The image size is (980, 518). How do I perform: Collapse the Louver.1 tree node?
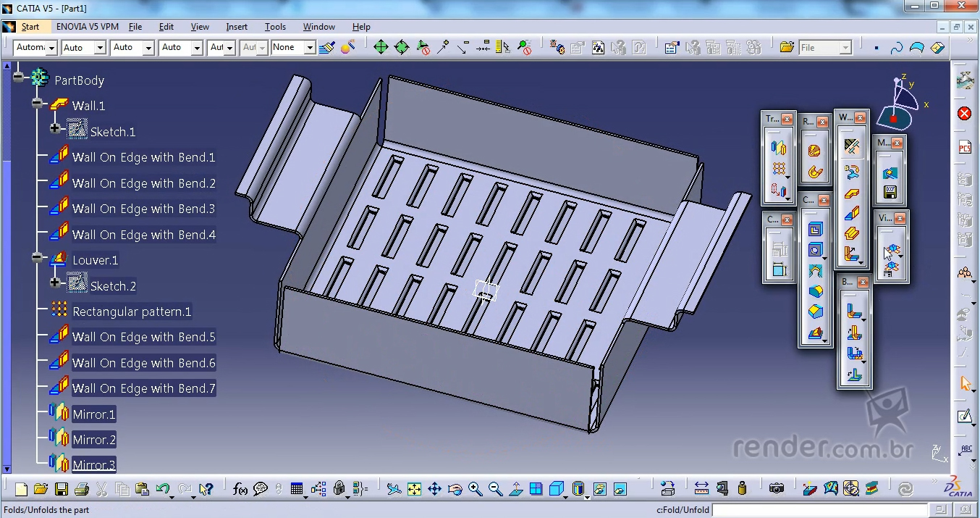pyautogui.click(x=38, y=257)
